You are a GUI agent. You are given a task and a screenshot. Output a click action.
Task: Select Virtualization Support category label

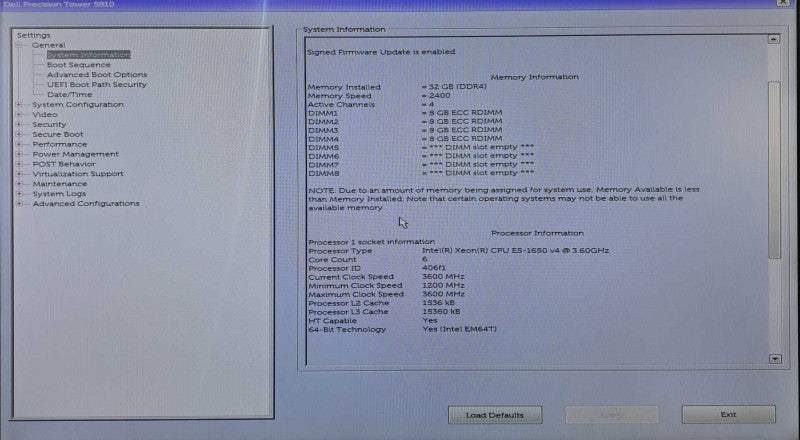point(78,174)
